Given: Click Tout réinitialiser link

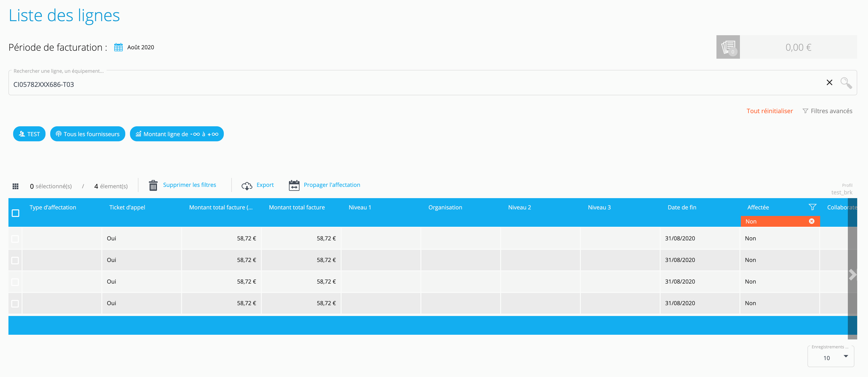Looking at the screenshot, I should pyautogui.click(x=769, y=111).
